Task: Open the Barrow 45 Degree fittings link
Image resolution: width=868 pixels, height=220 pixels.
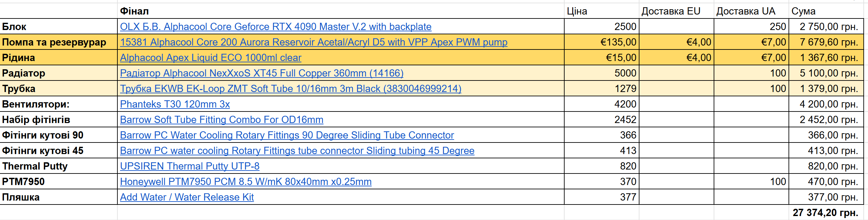Action: [x=297, y=151]
